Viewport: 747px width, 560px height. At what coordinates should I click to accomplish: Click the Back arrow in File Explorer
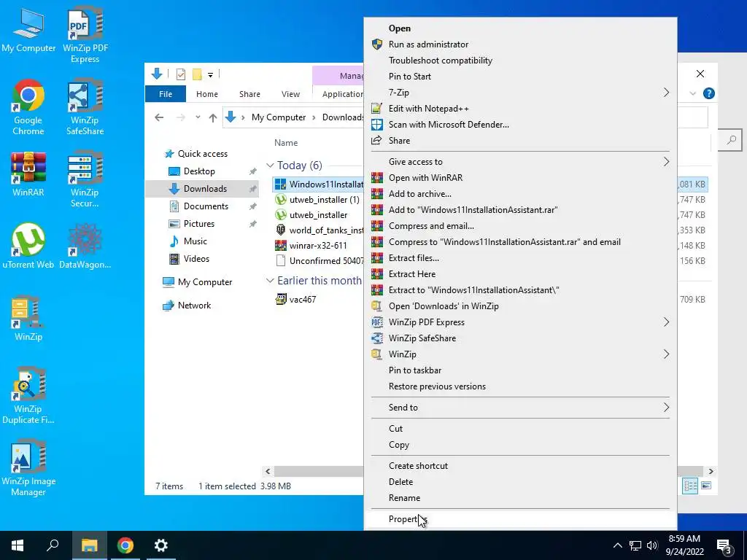pos(159,117)
